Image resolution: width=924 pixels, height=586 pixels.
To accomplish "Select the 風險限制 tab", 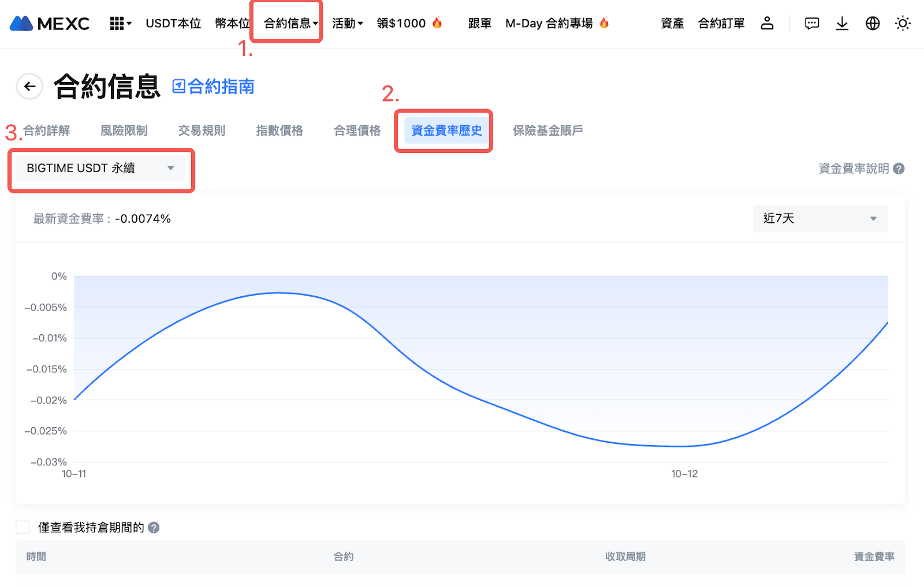I will [x=124, y=130].
